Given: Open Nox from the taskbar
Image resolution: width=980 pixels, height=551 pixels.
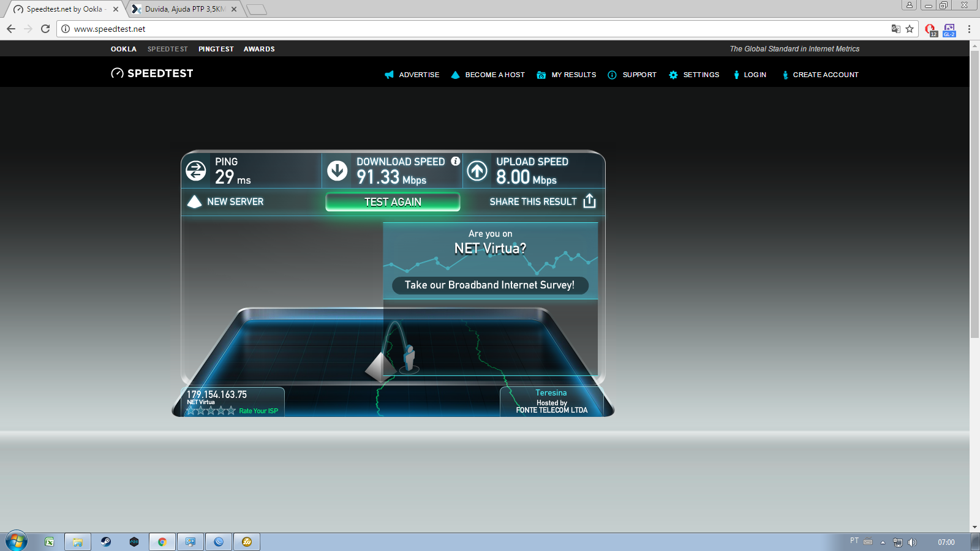Looking at the screenshot, I should click(134, 542).
